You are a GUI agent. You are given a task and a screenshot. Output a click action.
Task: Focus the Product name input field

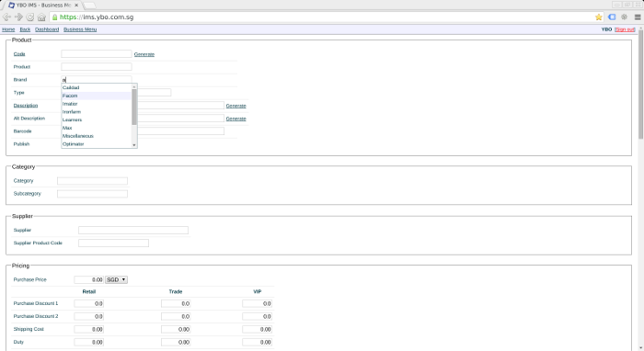(97, 66)
